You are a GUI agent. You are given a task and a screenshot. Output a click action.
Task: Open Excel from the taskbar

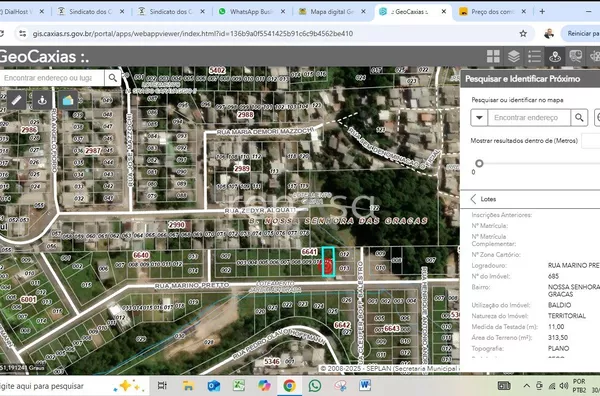click(239, 386)
